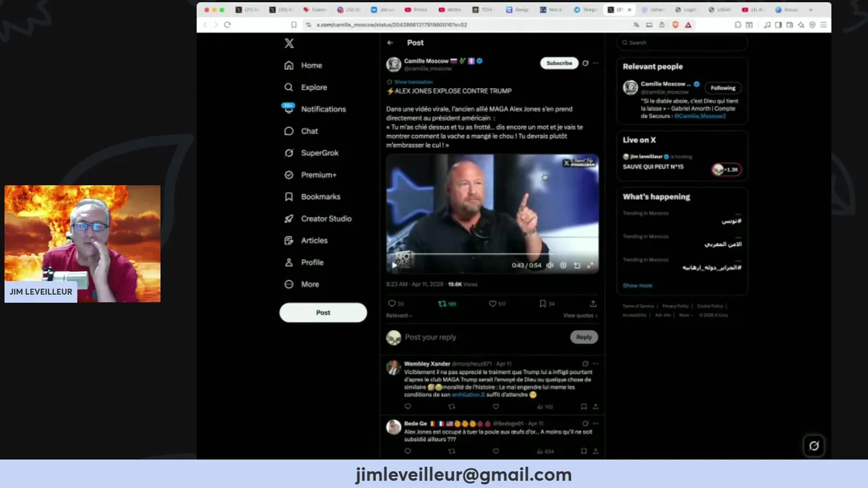868x488 pixels.
Task: Click the back arrow beside Post heading
Action: coord(390,43)
